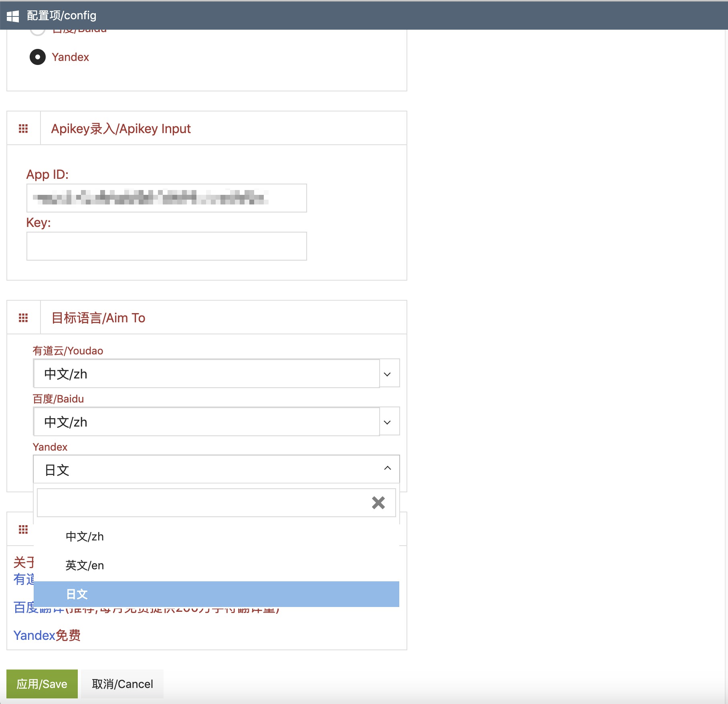
Task: Click grid icon beside the about section
Action: 23,530
